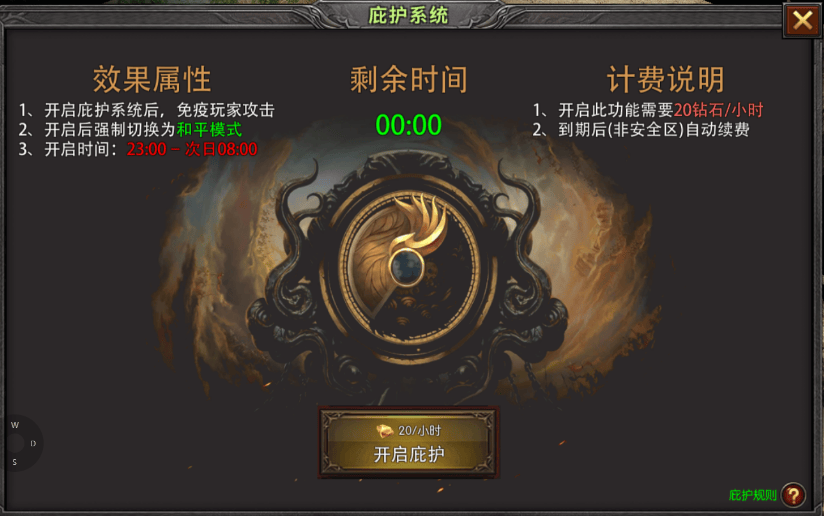Open the 庇护规则 link

coord(752,495)
